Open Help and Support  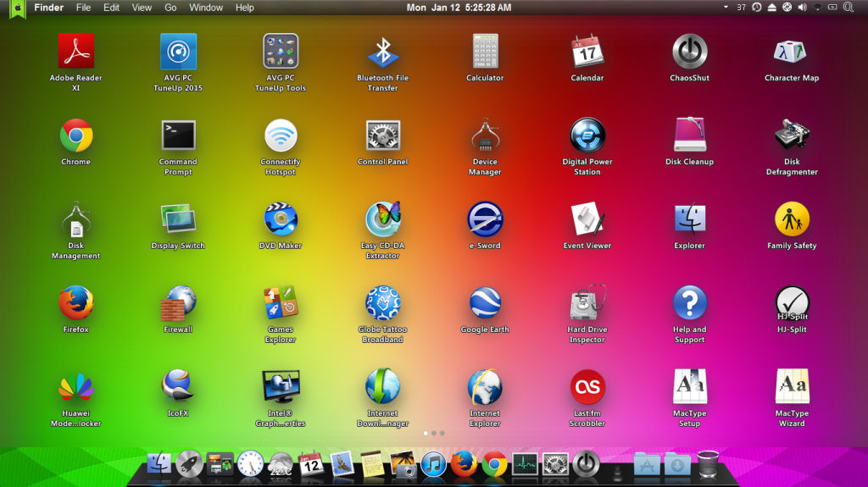point(690,303)
